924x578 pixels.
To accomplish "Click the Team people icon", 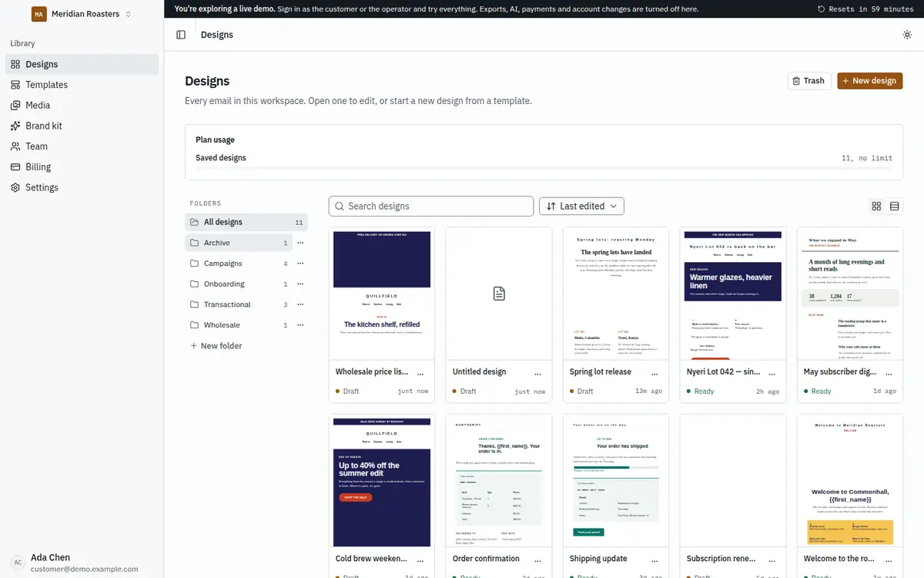I will 15,146.
